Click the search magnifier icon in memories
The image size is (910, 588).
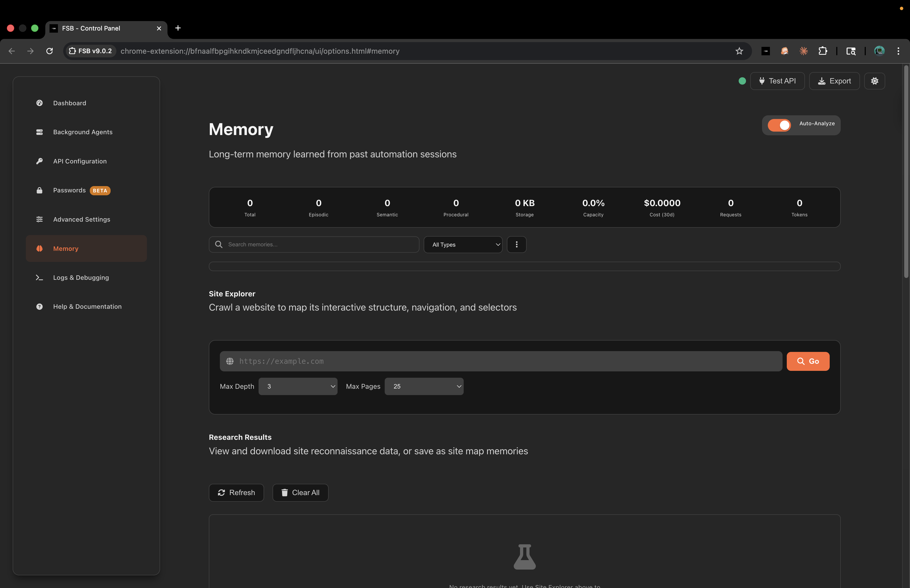pyautogui.click(x=219, y=244)
